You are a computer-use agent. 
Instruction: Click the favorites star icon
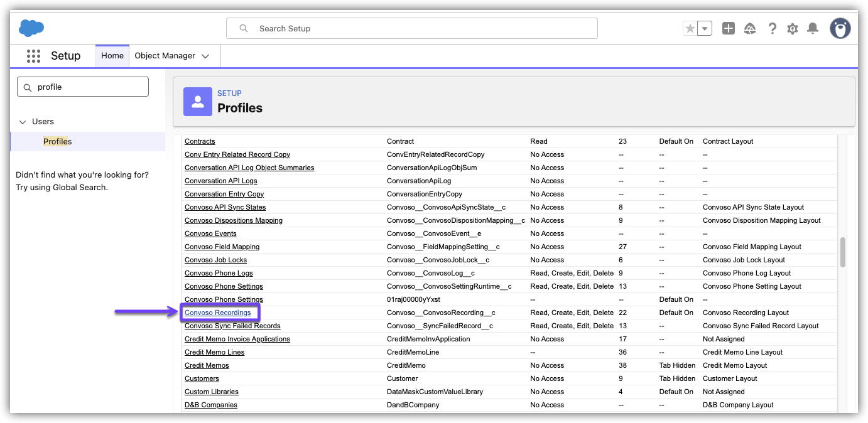690,28
